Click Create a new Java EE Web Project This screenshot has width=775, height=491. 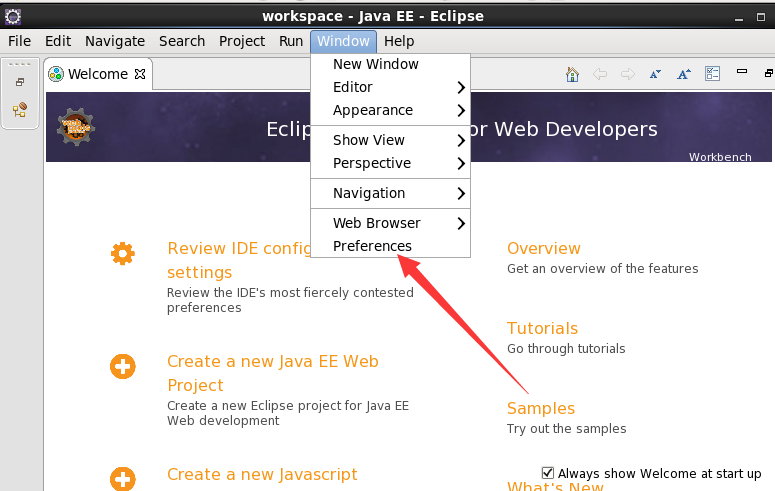[x=273, y=373]
